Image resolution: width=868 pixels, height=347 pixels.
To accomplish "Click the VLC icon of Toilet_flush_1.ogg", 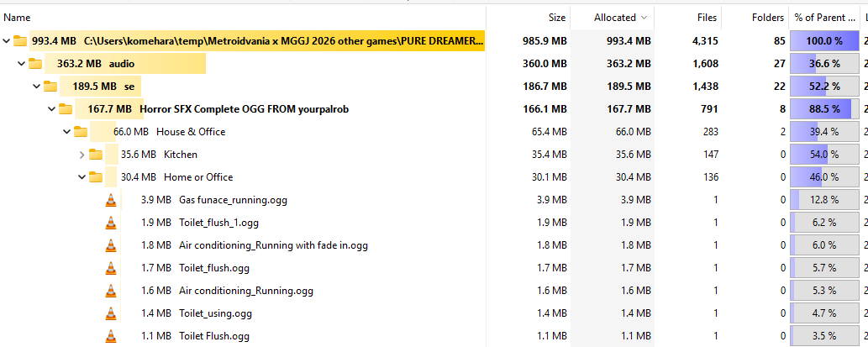I will click(111, 223).
